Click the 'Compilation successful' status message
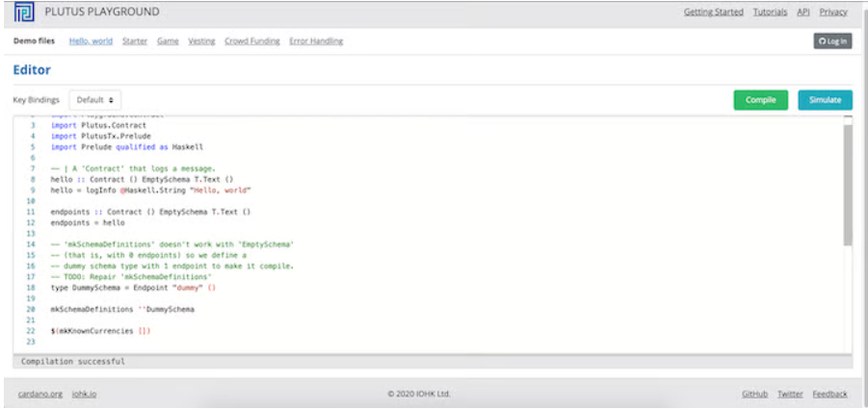Viewport: 868px width, 410px height. [x=73, y=361]
